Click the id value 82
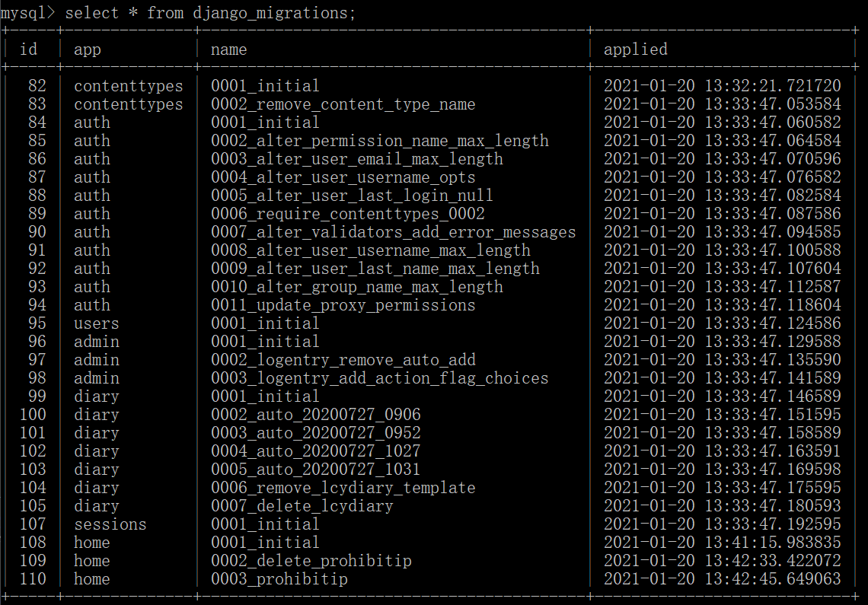Viewport: 868px width, 605px height. [37, 86]
